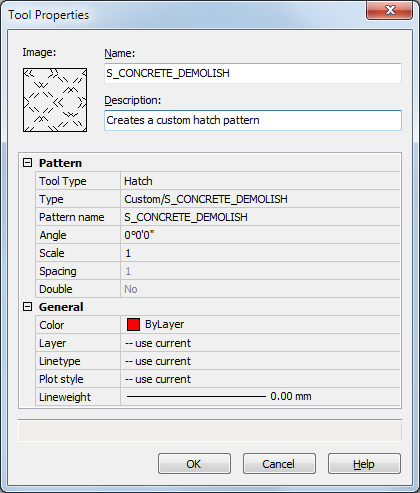
Task: Click OK to confirm tool properties
Action: pos(194,464)
